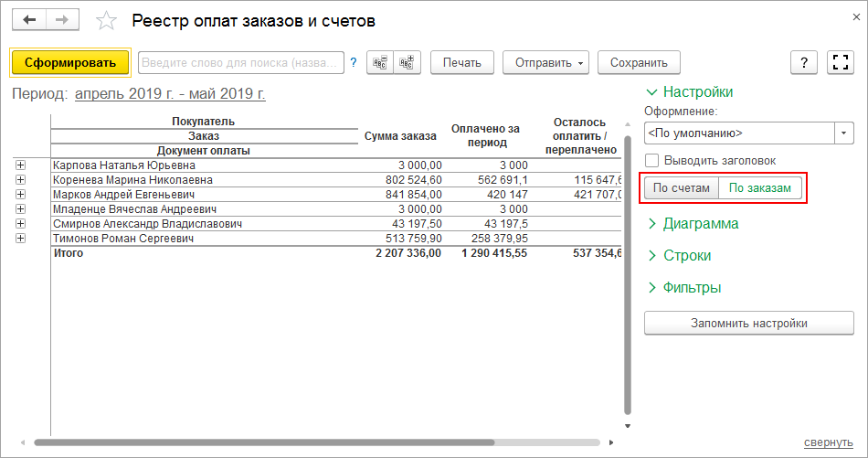The height and width of the screenshot is (458, 868).
Task: Collapse the Настройки section
Action: click(690, 91)
